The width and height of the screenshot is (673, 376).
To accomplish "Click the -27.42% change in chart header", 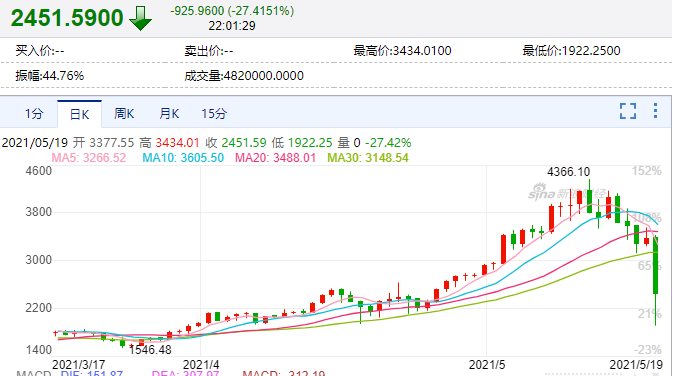I will pyautogui.click(x=388, y=143).
